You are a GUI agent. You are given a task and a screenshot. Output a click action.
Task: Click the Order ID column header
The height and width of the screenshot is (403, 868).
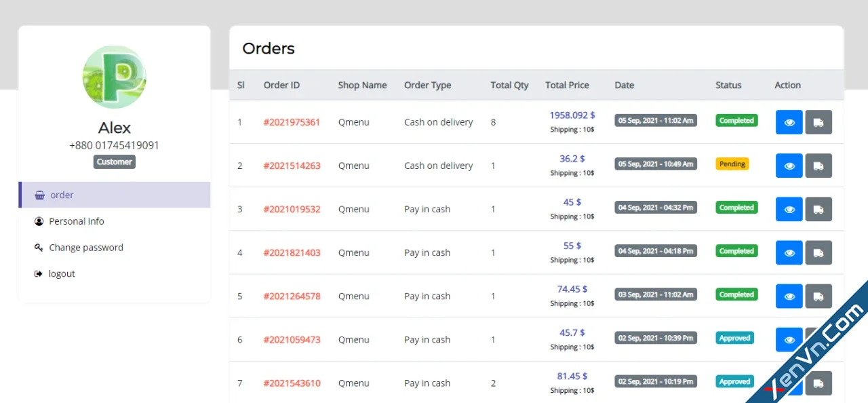281,85
